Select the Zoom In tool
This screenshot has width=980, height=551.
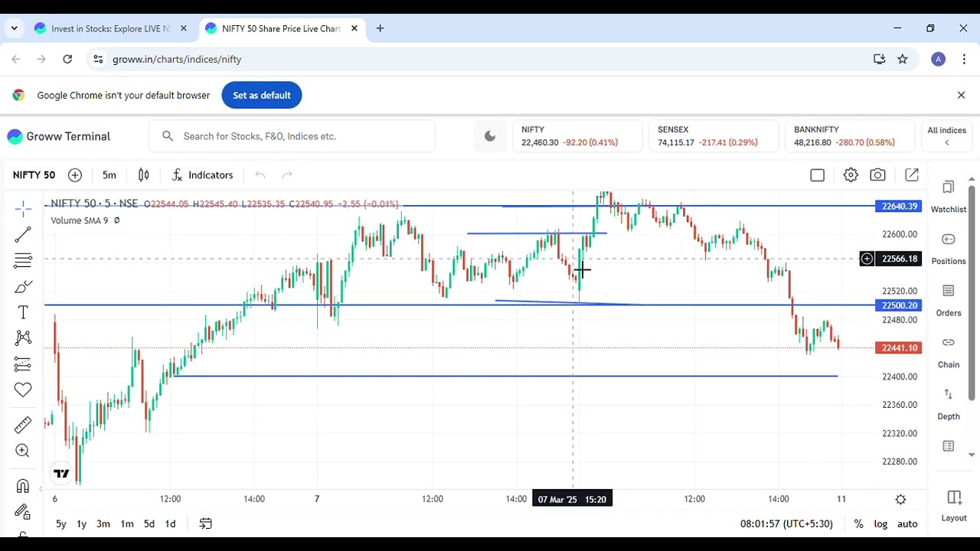pos(23,451)
